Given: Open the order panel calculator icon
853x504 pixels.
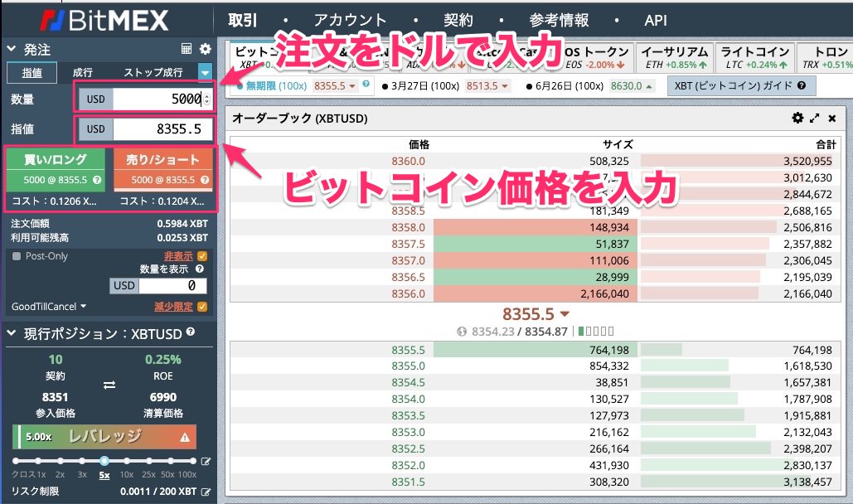Looking at the screenshot, I should coord(187,50).
